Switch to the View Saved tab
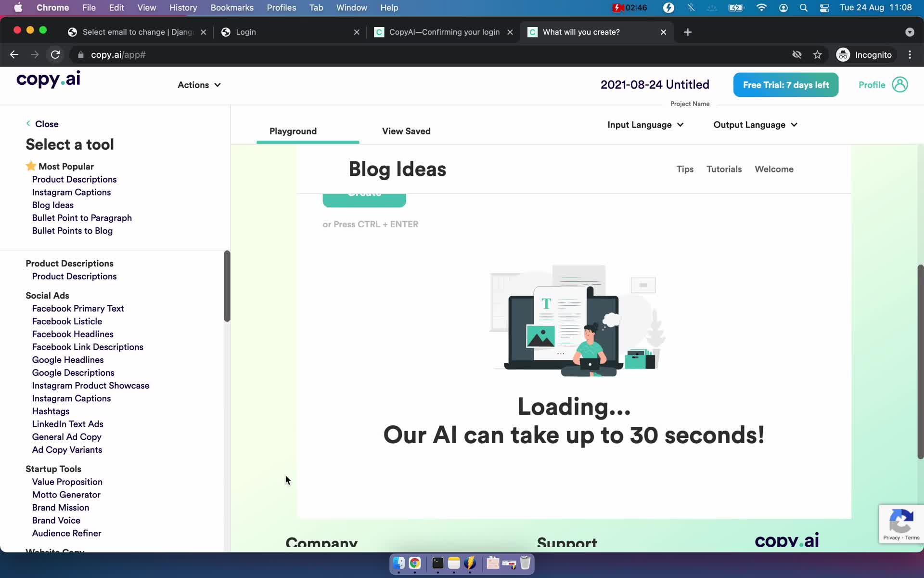The image size is (924, 578). click(406, 131)
